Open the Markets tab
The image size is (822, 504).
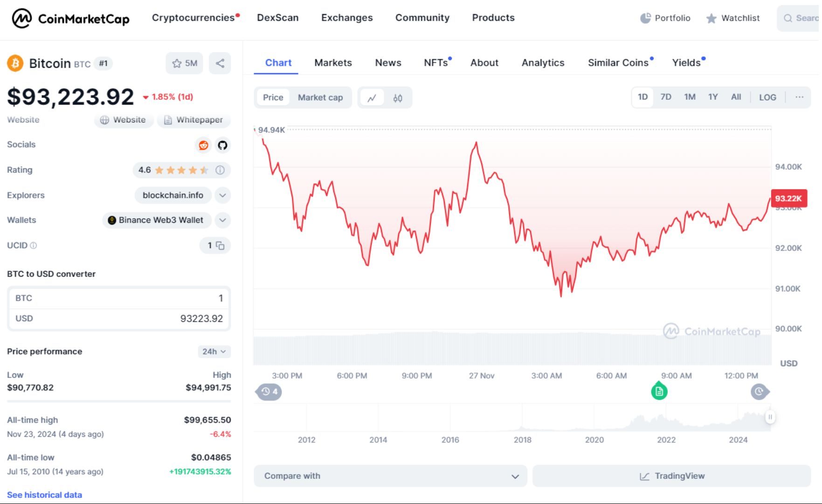click(x=333, y=62)
